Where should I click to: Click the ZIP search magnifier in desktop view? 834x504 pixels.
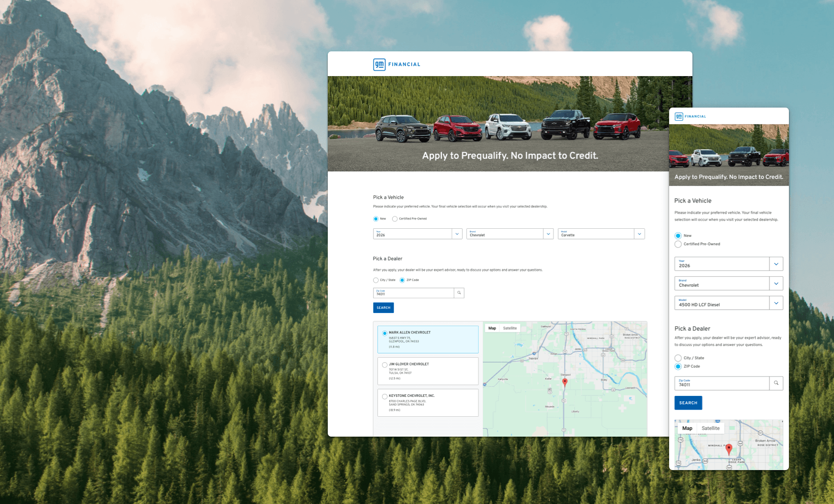(459, 293)
